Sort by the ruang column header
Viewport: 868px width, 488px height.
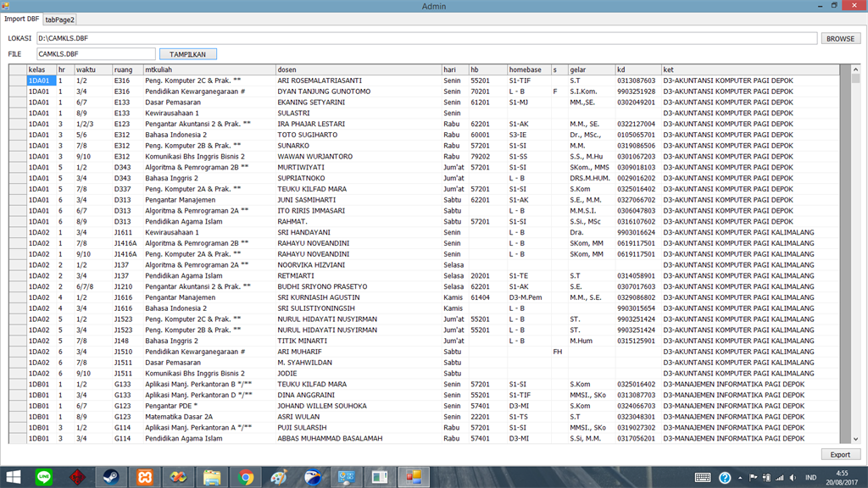[x=127, y=69]
